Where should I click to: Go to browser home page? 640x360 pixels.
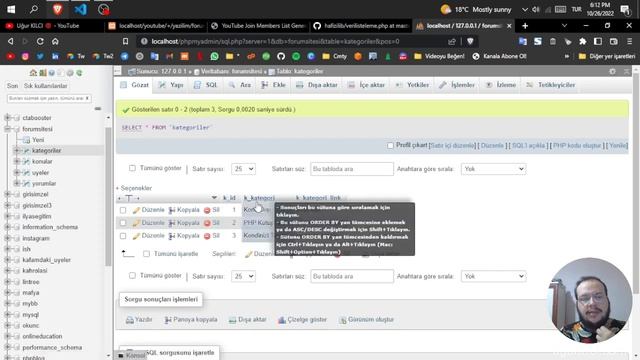tap(55, 41)
